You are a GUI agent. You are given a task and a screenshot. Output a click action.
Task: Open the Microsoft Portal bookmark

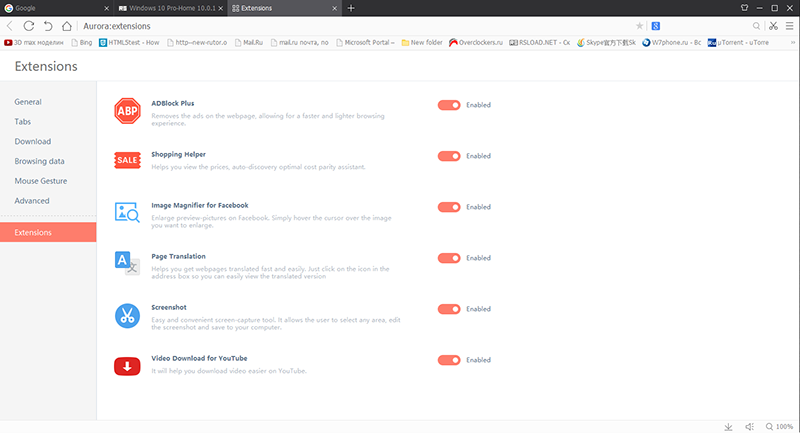365,43
